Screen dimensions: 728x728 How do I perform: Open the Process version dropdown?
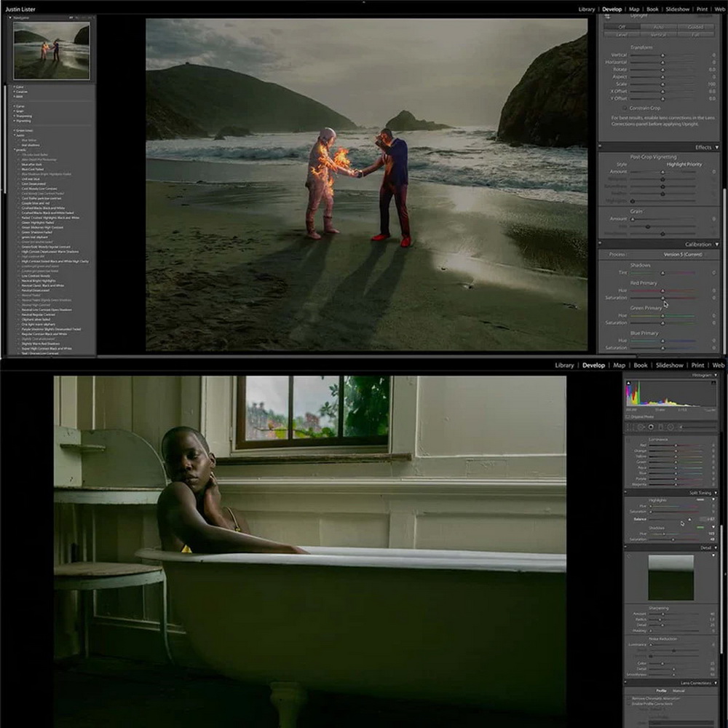[x=682, y=254]
